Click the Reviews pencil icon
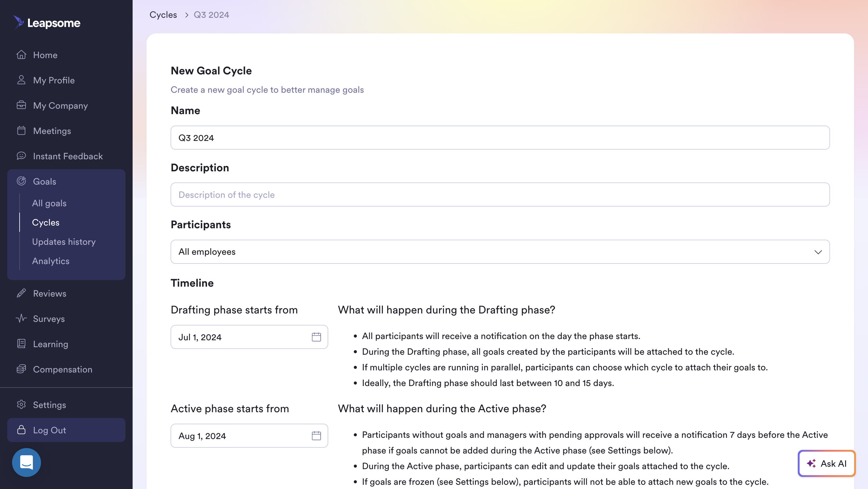Viewport: 868px width, 489px height. (21, 293)
